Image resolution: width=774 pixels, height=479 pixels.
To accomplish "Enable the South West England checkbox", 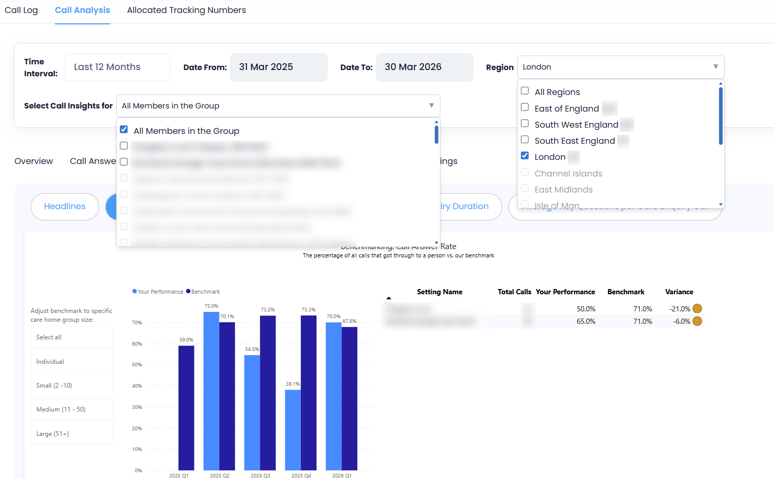I will pos(525,123).
